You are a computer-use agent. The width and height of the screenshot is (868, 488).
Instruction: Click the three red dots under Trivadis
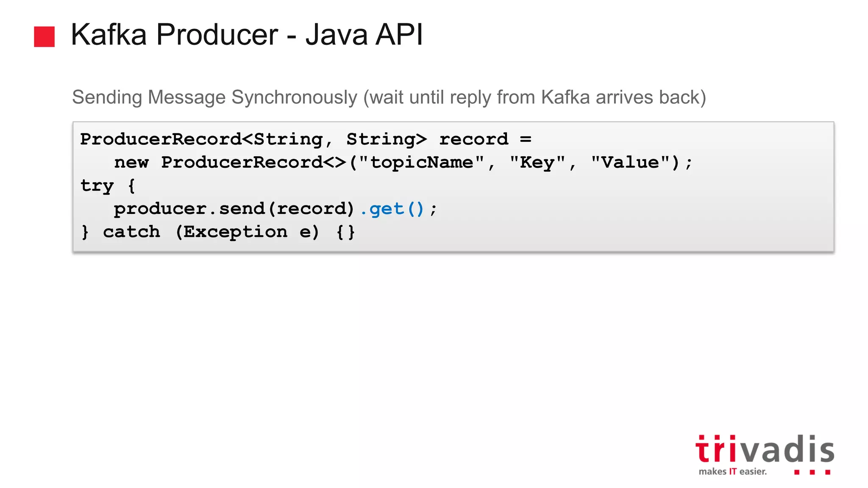tap(812, 472)
